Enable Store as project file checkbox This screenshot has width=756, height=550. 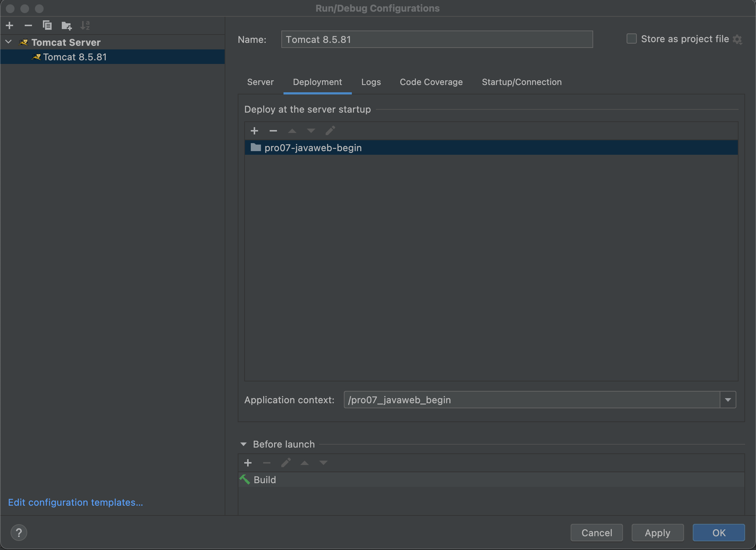(x=632, y=39)
